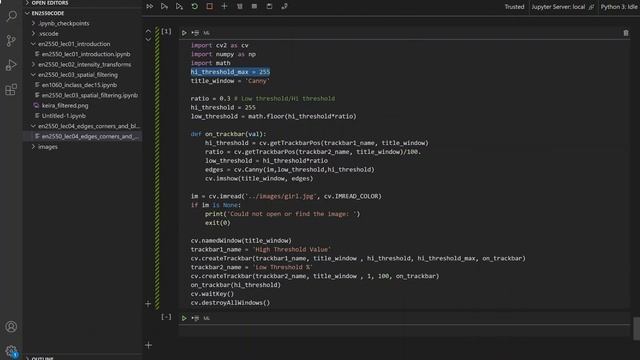Screen dimensions: 640x360
Task: Open Source Control view
Action: click(x=11, y=40)
